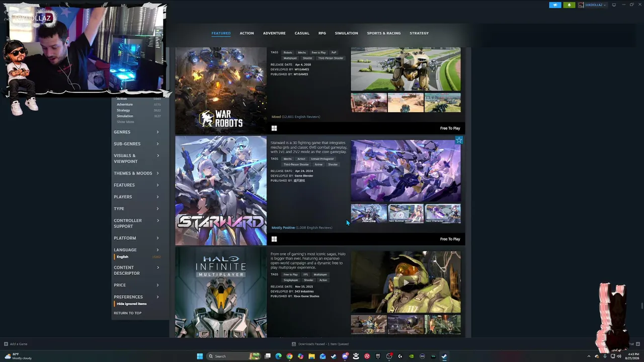This screenshot has width=644, height=362.
Task: Open Google Chrome from the taskbar
Action: 289,356
